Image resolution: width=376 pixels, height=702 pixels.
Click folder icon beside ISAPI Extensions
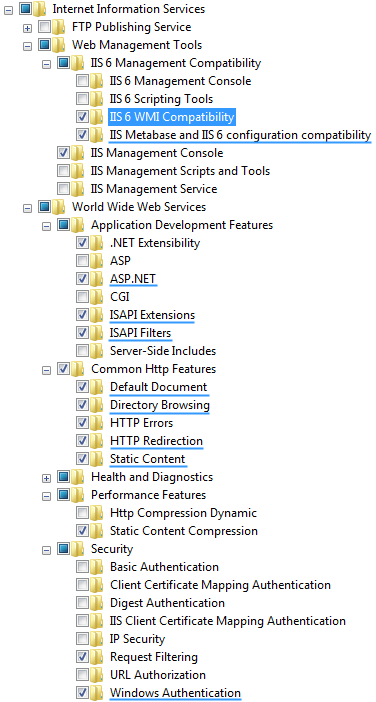click(x=97, y=315)
